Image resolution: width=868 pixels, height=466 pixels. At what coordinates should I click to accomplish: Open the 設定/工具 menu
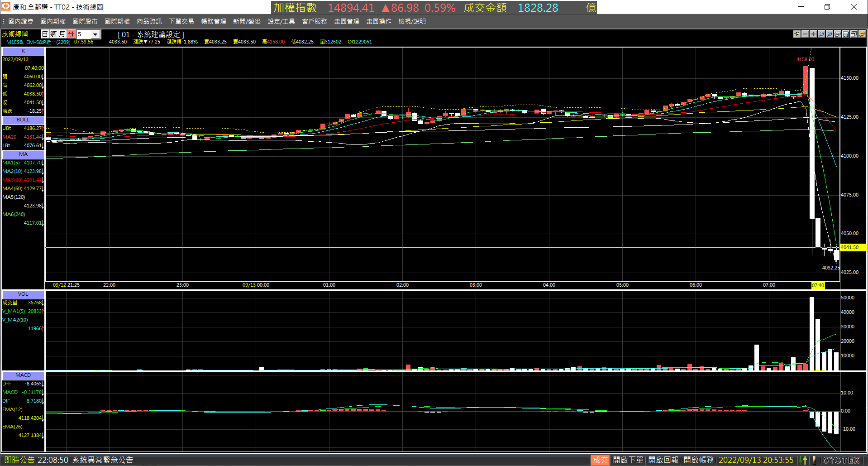[x=281, y=21]
